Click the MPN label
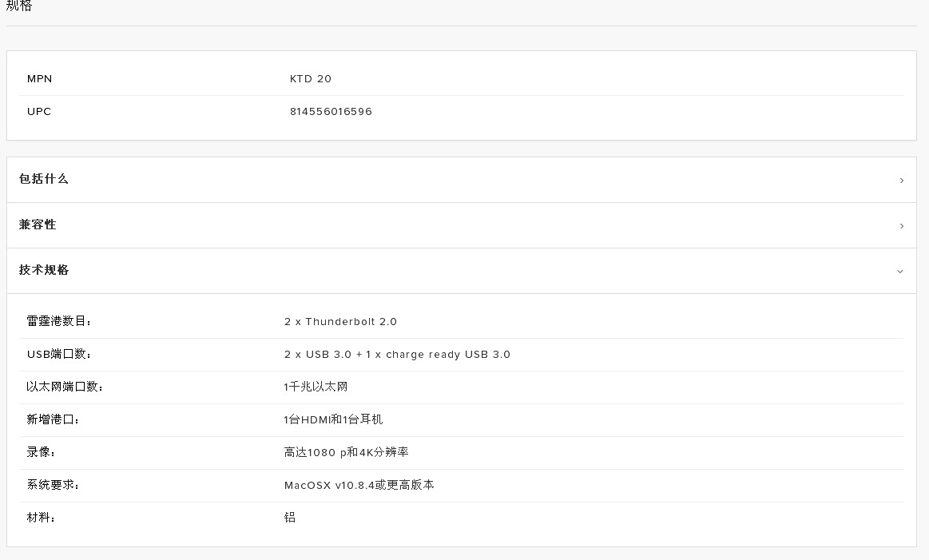The width and height of the screenshot is (929, 560). 40,79
